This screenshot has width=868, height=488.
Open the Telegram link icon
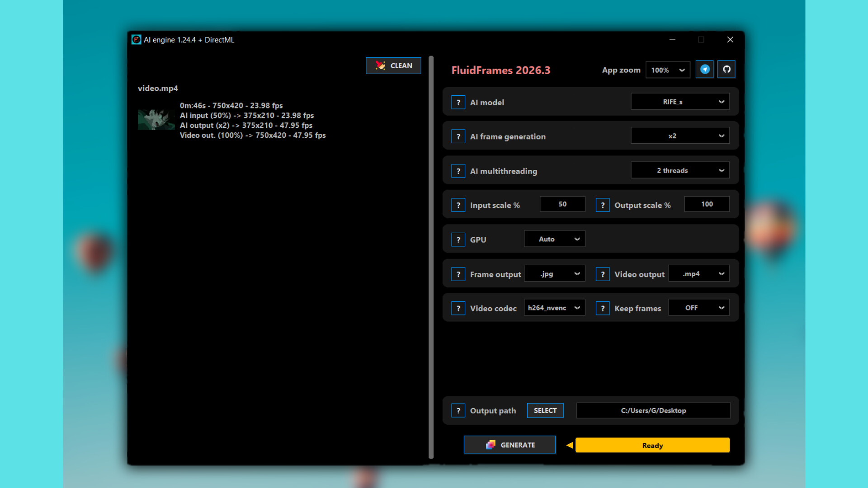[704, 69]
